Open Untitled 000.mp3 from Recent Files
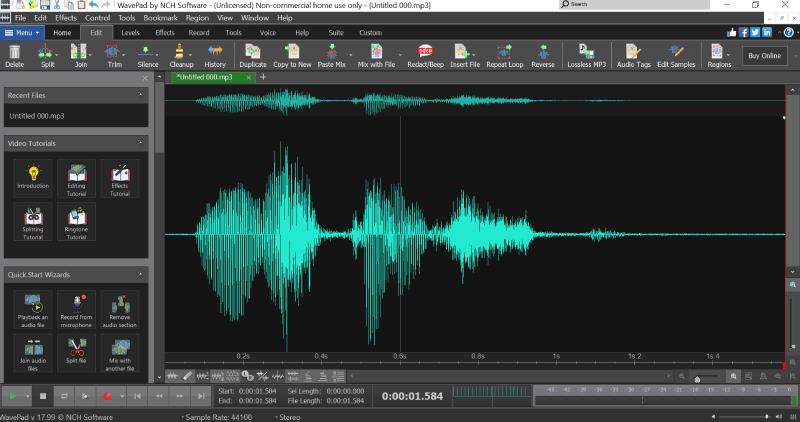 (36, 115)
